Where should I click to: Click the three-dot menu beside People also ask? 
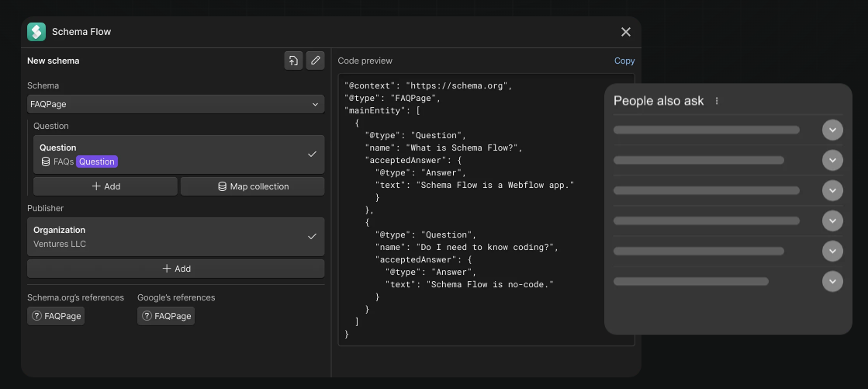point(717,101)
